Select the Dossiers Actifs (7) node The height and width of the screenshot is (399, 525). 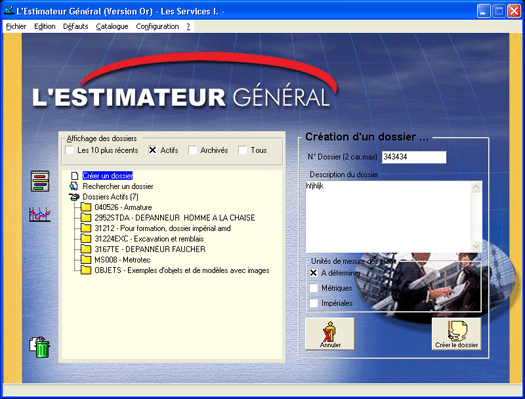(x=110, y=197)
